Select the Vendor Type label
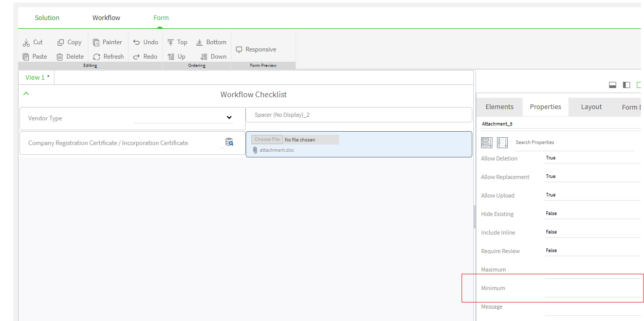The width and height of the screenshot is (644, 321). [x=45, y=118]
